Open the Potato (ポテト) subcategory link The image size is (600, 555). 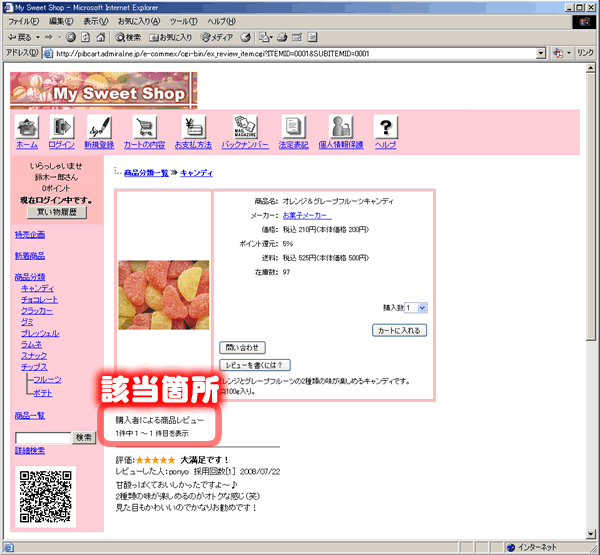pos(42,393)
